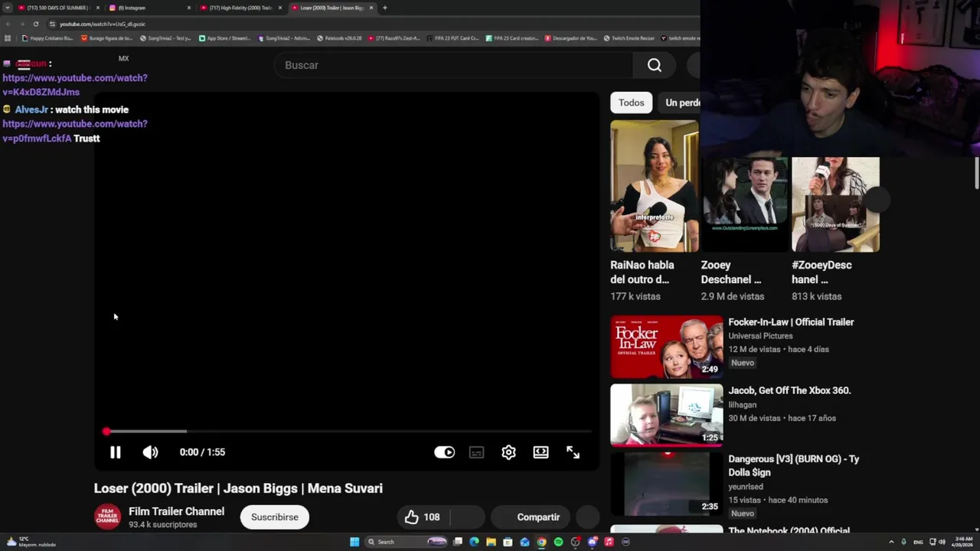Open the Windows Start menu
The width and height of the screenshot is (980, 551).
354,542
